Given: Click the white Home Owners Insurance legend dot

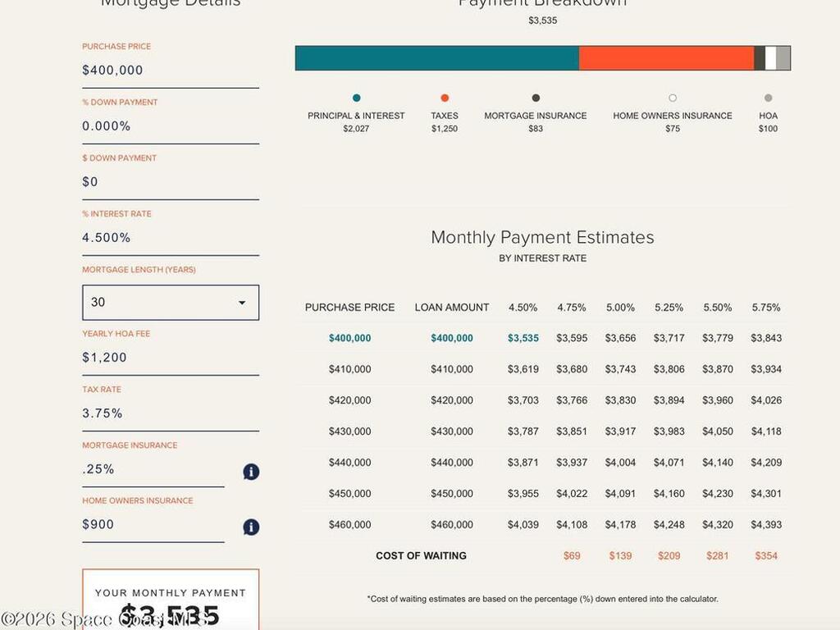Looking at the screenshot, I should [x=673, y=98].
